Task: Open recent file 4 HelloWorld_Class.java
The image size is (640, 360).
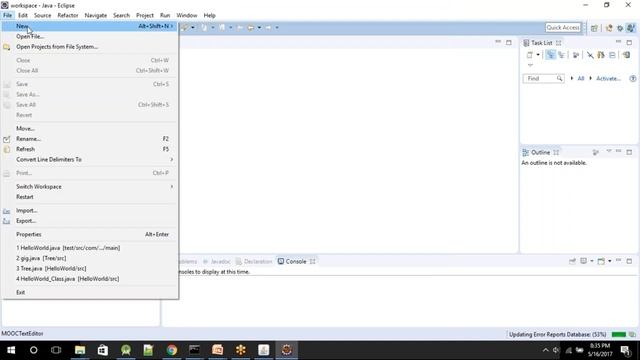Action: pyautogui.click(x=90, y=279)
